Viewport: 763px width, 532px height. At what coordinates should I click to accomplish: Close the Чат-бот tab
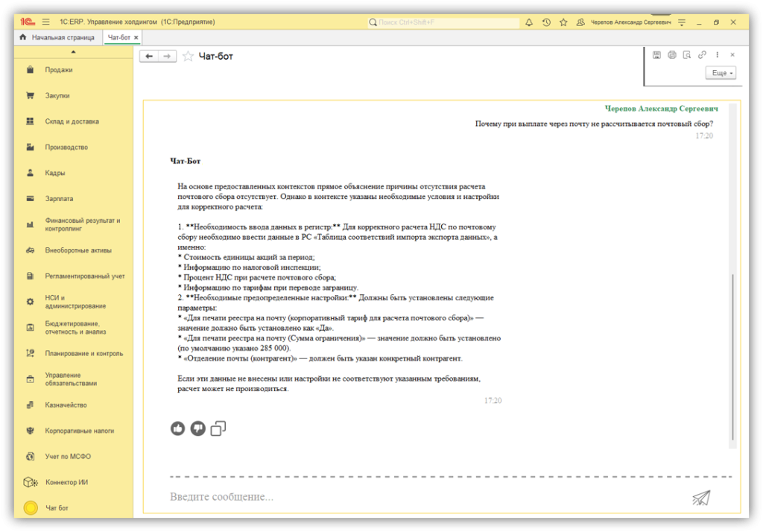pos(136,37)
